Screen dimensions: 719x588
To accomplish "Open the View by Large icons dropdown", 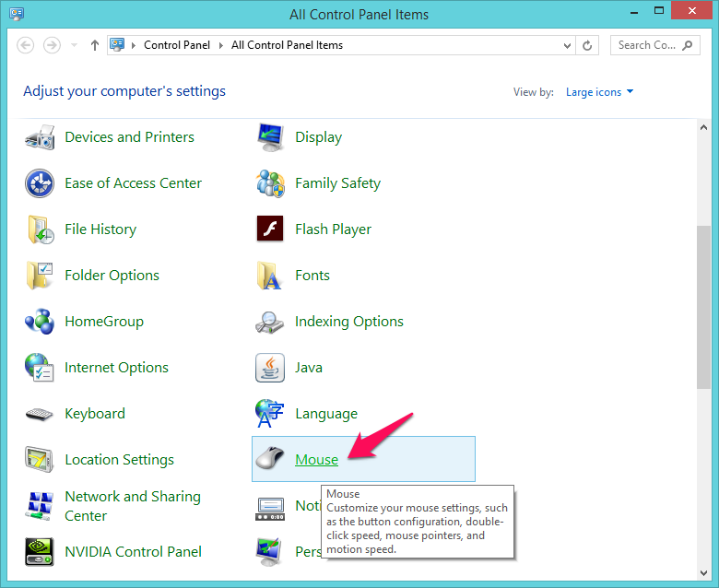I will (600, 92).
